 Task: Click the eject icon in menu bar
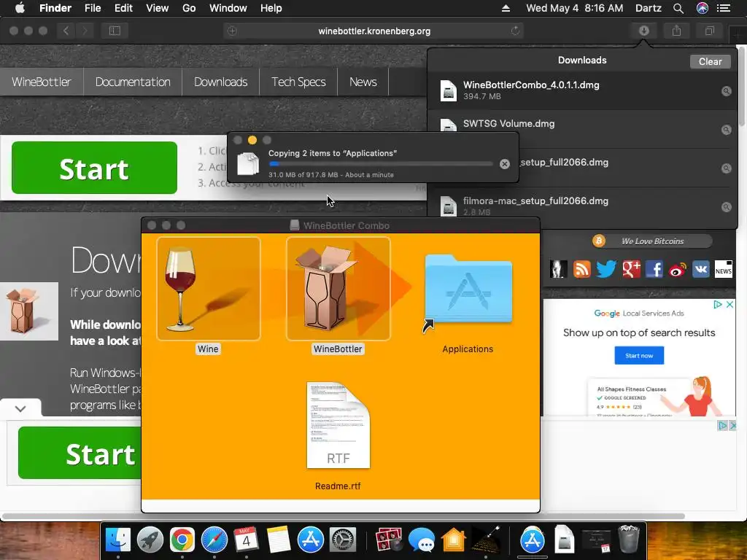point(506,8)
